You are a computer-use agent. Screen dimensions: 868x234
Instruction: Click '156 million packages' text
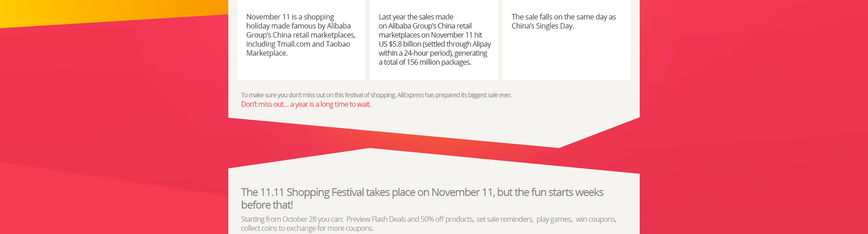(x=439, y=62)
